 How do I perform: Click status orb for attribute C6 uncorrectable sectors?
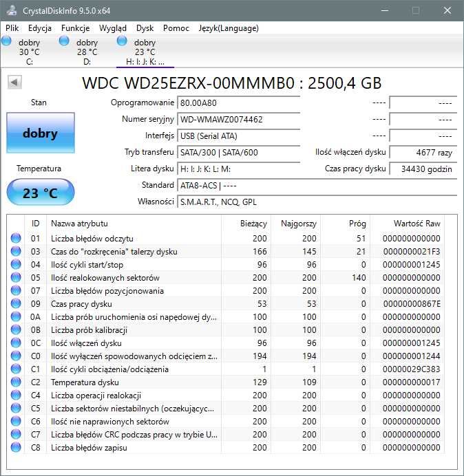[x=16, y=421]
